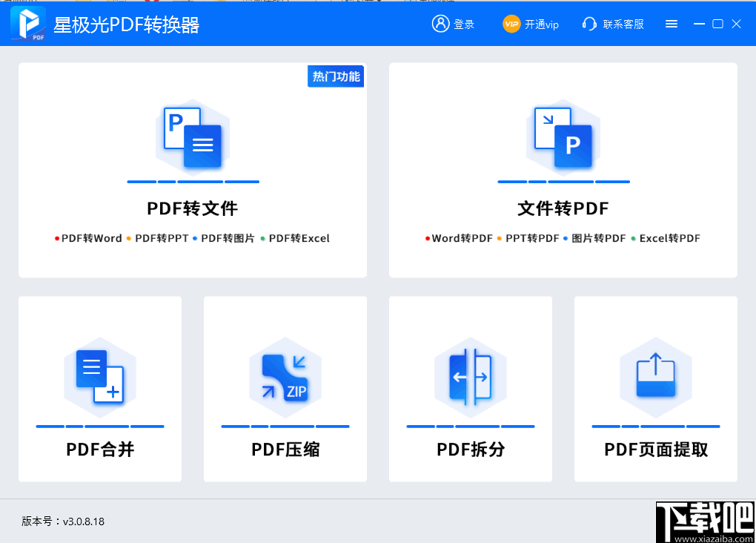Select the PDF转Word option
Image resolution: width=756 pixels, height=543 pixels.
pos(90,238)
